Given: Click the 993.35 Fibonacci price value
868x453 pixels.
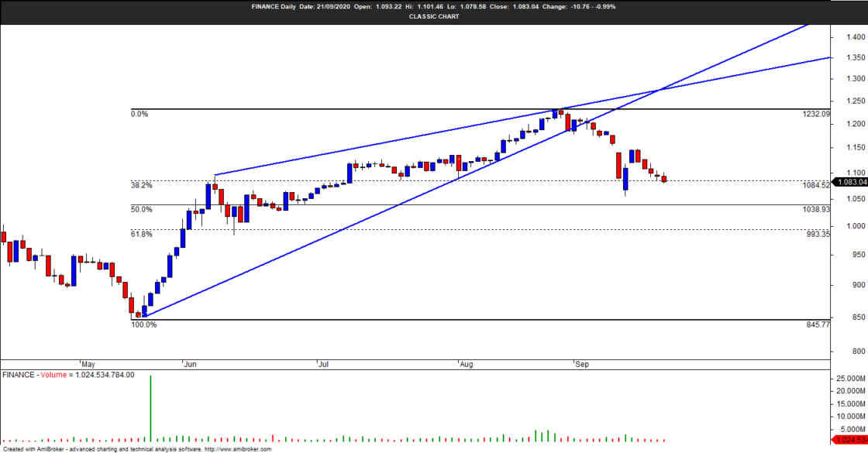Looking at the screenshot, I should pos(818,235).
